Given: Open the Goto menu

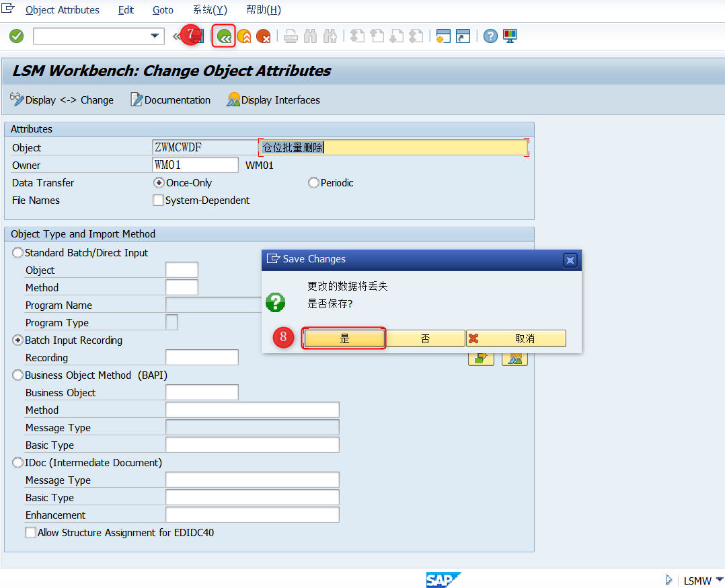Looking at the screenshot, I should (163, 9).
